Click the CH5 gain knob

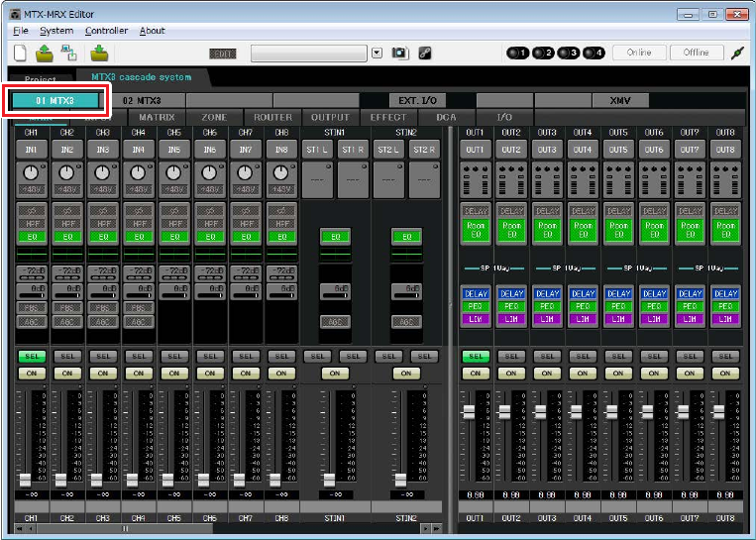(173, 172)
